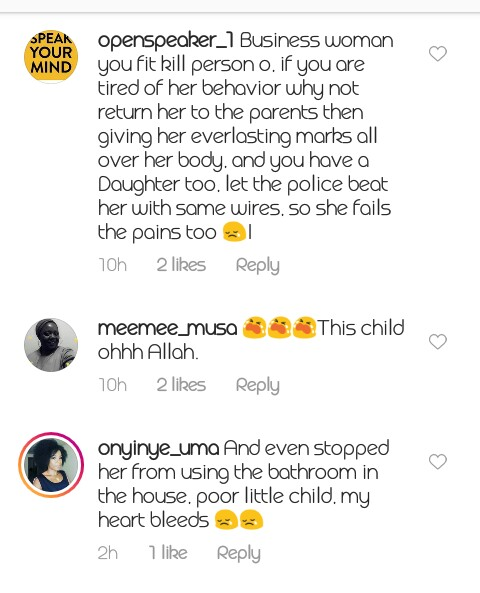Like onyinye_uma's comment using the heart

click(438, 461)
